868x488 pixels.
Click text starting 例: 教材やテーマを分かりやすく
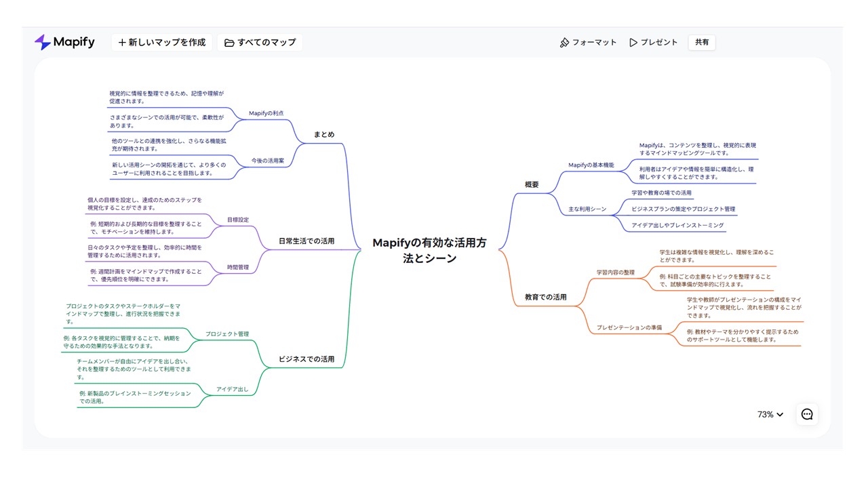click(x=743, y=335)
